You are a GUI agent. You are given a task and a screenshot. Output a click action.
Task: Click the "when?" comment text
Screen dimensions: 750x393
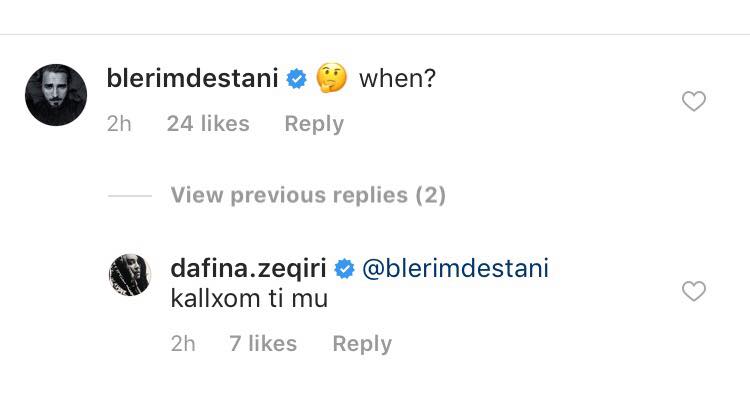(397, 78)
